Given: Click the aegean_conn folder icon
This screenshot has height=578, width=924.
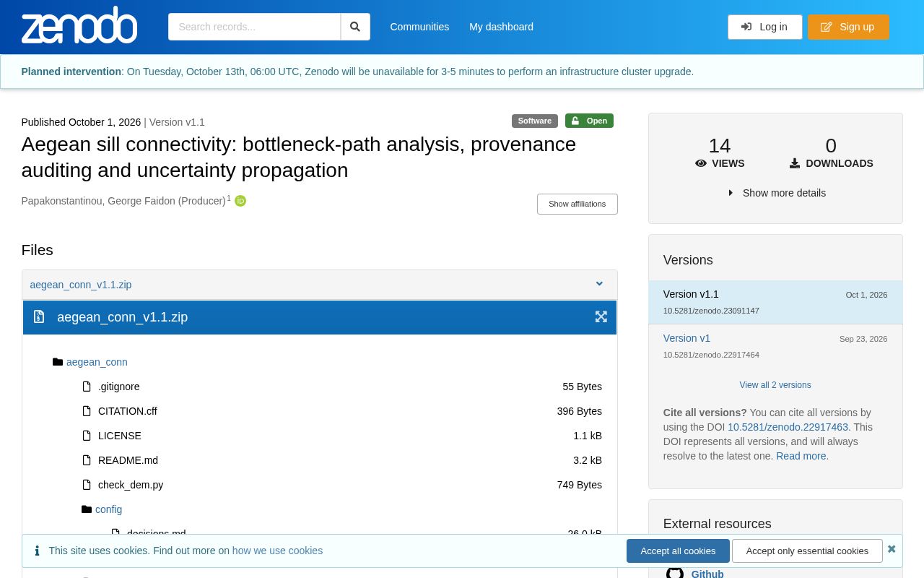Looking at the screenshot, I should coord(58,362).
